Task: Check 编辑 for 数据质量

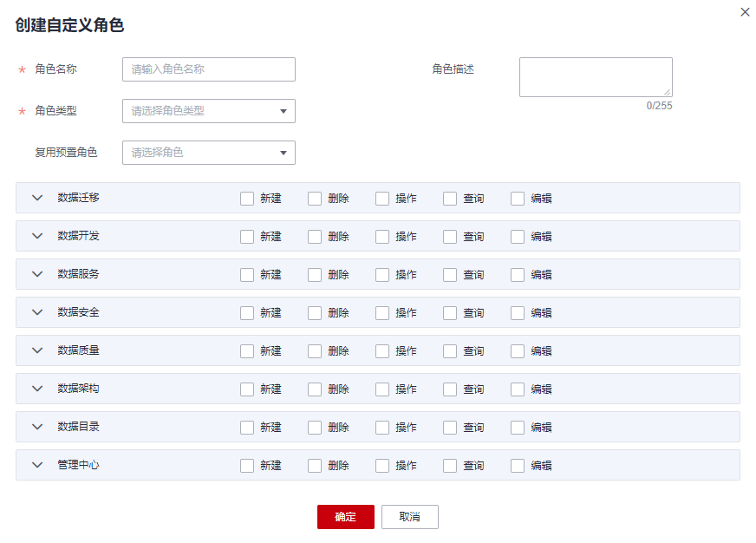Action: click(518, 351)
